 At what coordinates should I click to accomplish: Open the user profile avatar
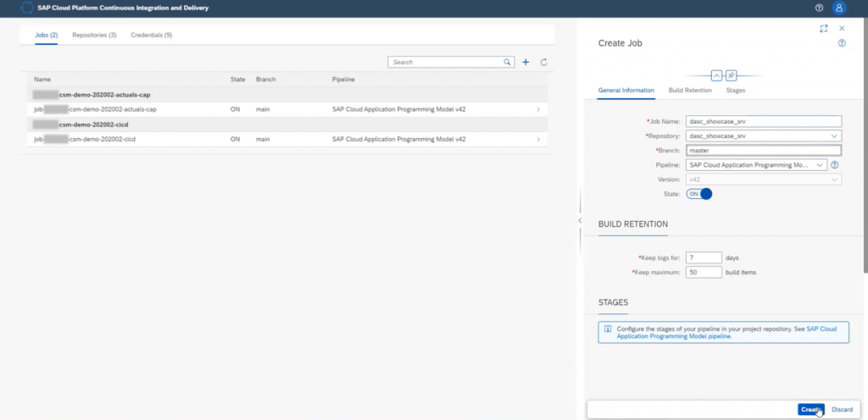839,8
